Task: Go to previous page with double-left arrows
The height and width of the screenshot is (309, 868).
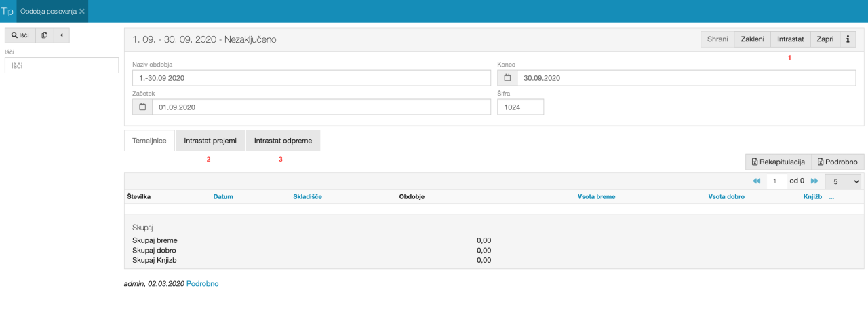Action: (757, 181)
